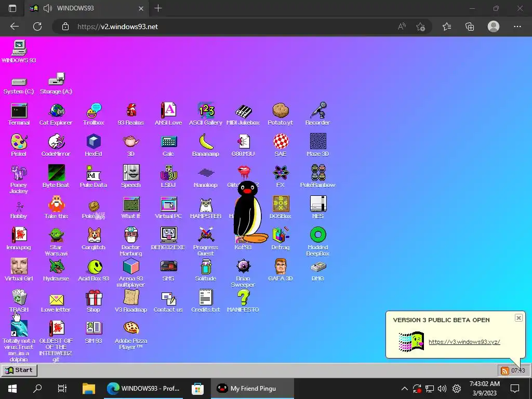Select the WINDOWS93 browser tab

(x=87, y=8)
